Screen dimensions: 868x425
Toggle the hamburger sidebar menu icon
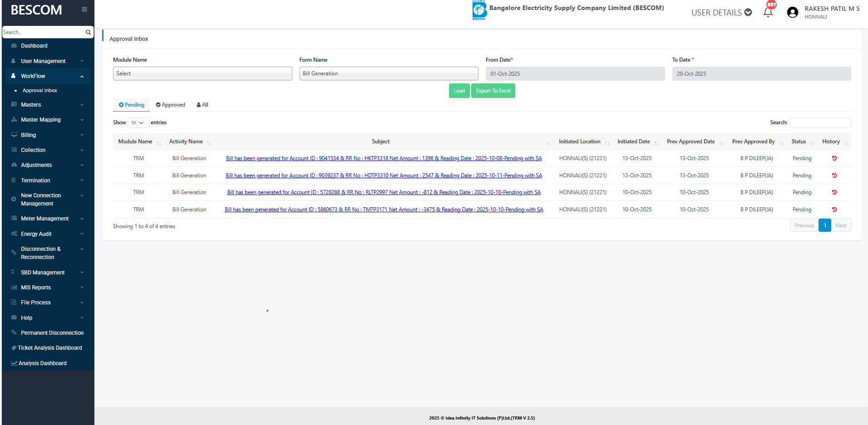[x=84, y=9]
